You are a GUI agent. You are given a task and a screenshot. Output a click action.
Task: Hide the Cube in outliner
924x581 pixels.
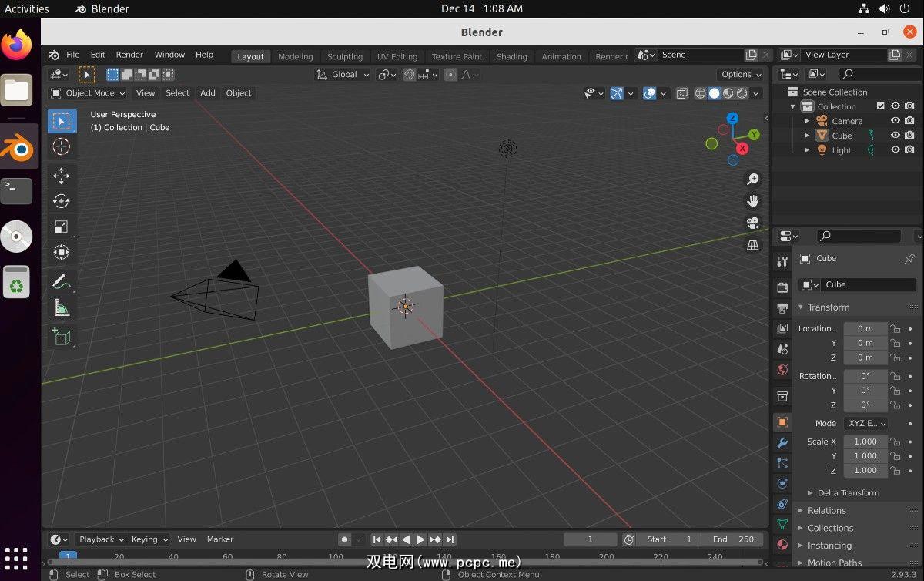click(x=896, y=136)
